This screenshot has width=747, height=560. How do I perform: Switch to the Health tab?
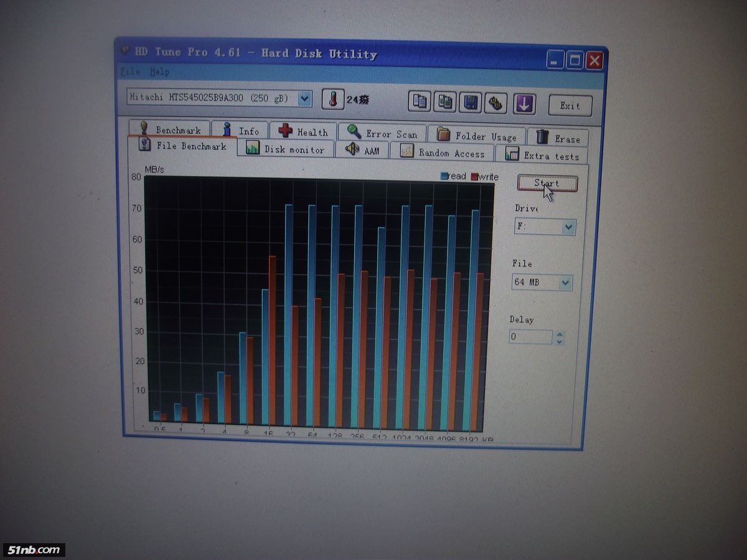304,132
